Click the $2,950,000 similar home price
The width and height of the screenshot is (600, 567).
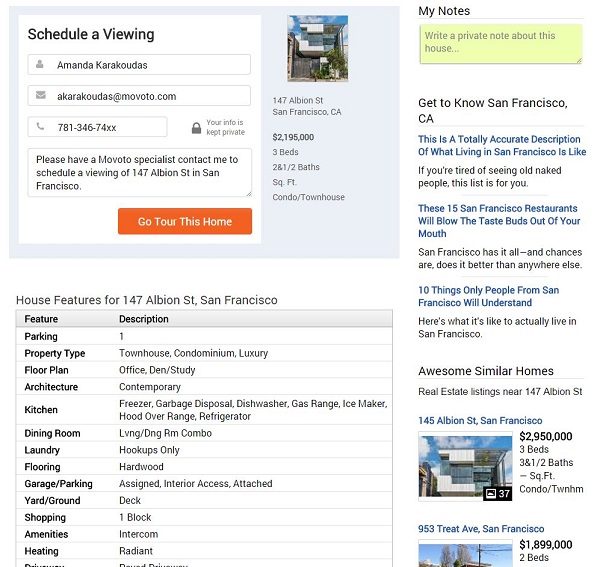tap(546, 436)
